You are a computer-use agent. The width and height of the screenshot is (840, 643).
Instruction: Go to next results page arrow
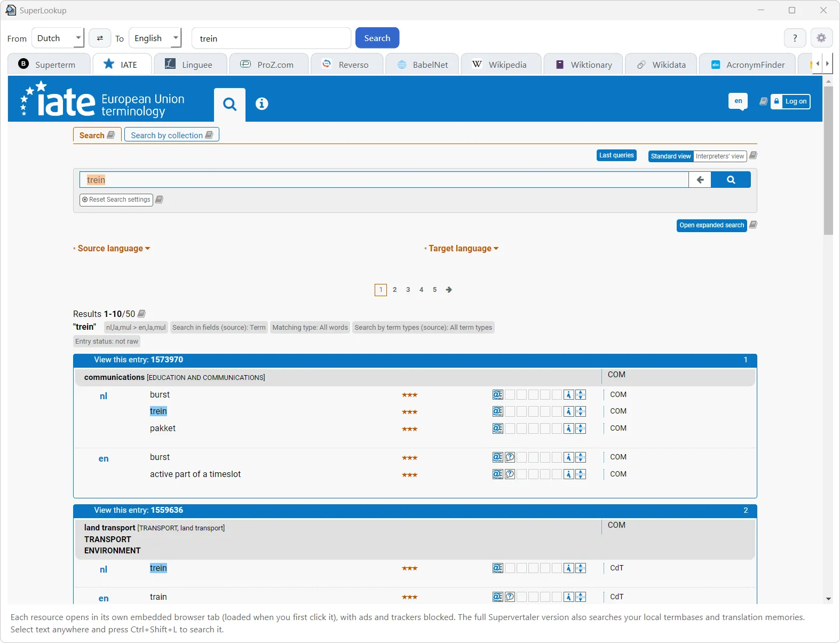click(449, 290)
